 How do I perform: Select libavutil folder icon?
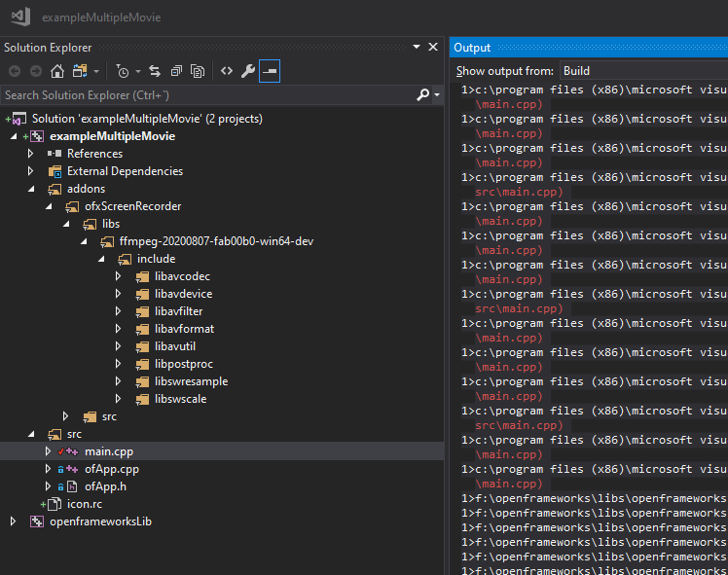pyautogui.click(x=142, y=347)
